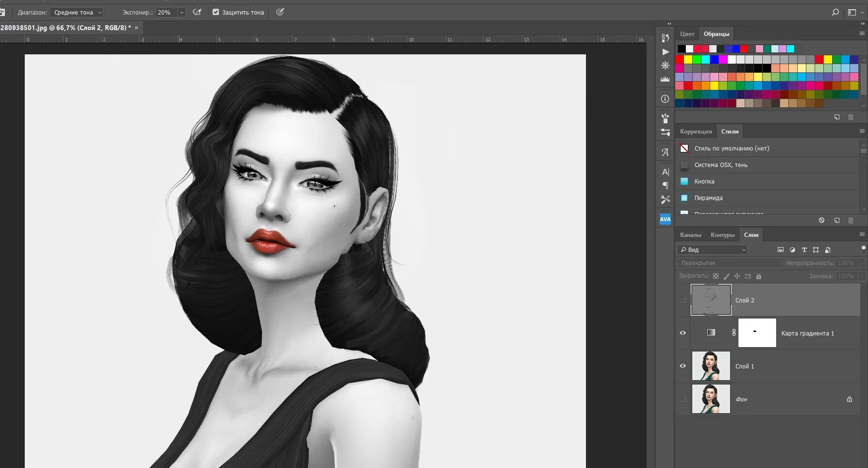Open the Glyphs panel icon

click(665, 152)
